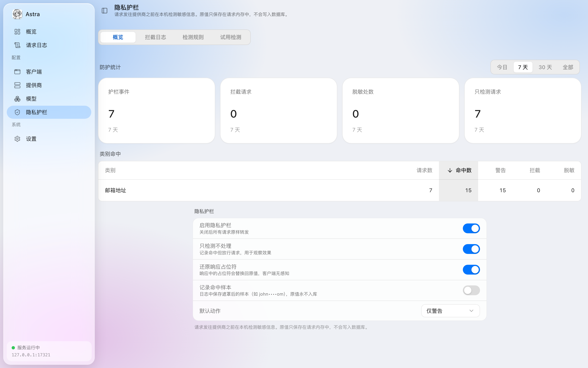The height and width of the screenshot is (368, 588).
Task: Switch to the 拦截日志 tab
Action: click(x=156, y=37)
